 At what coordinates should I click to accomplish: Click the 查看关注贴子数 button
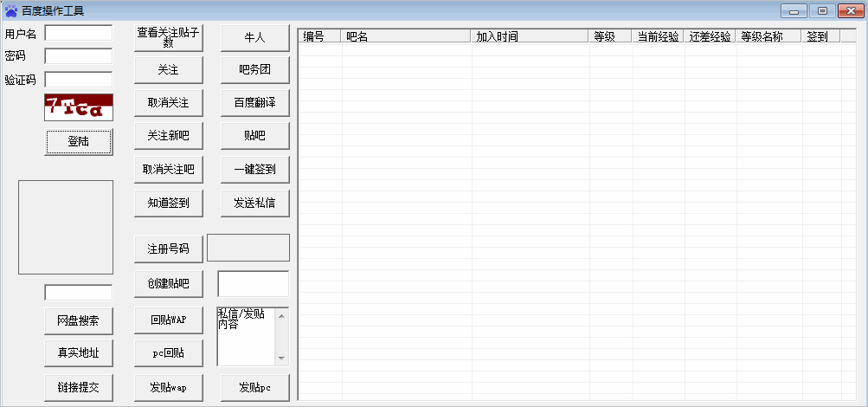point(169,38)
